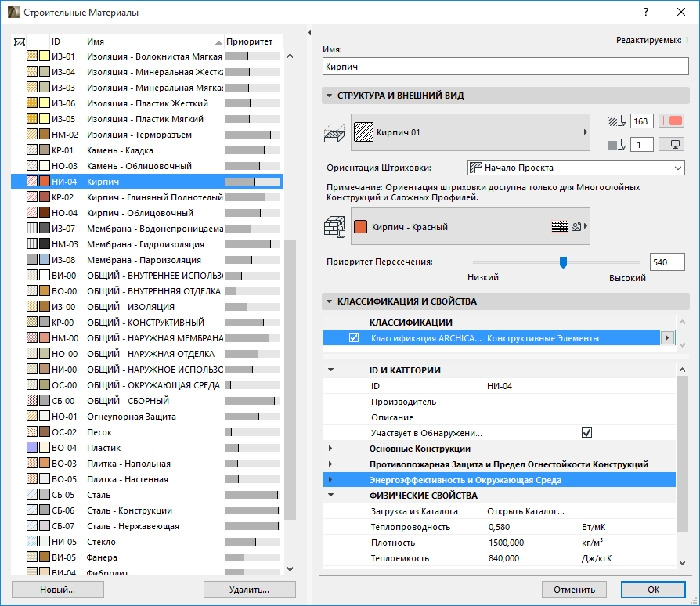Click the foreground pen number field 168
Image resolution: width=700 pixels, height=606 pixels.
click(x=642, y=121)
